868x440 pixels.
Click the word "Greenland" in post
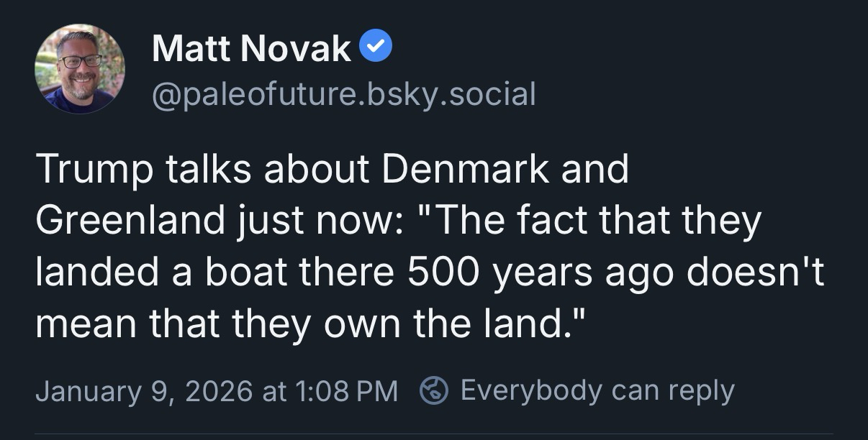click(128, 221)
